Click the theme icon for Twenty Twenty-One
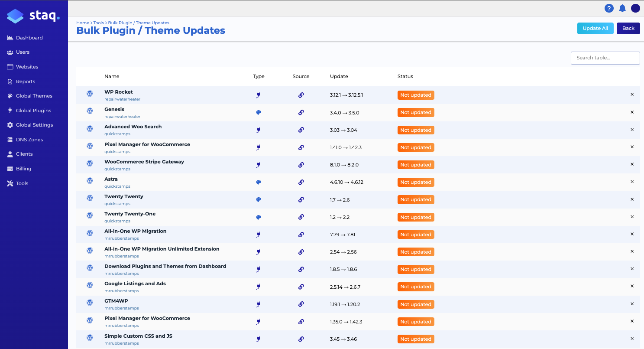 click(259, 217)
